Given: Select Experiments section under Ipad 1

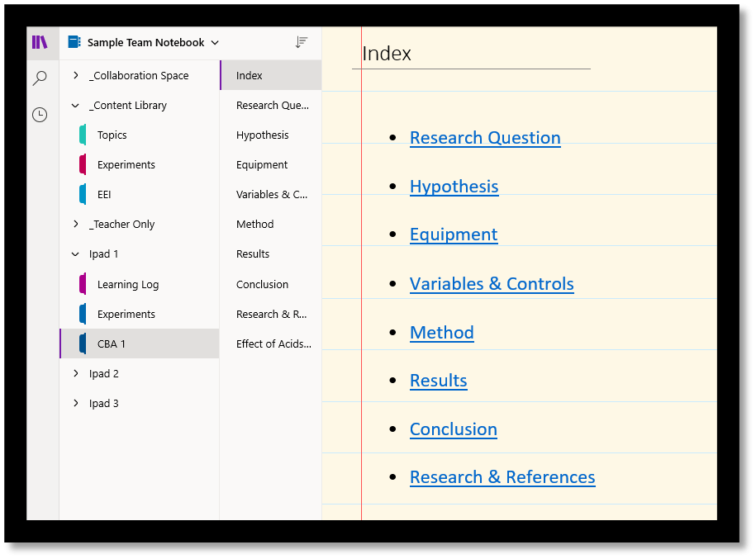Looking at the screenshot, I should [140, 315].
